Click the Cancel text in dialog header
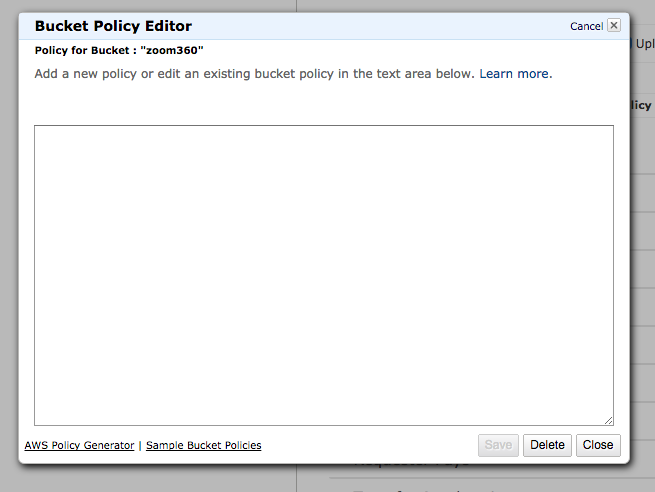Screen dimensions: 655x492 [x=586, y=26]
